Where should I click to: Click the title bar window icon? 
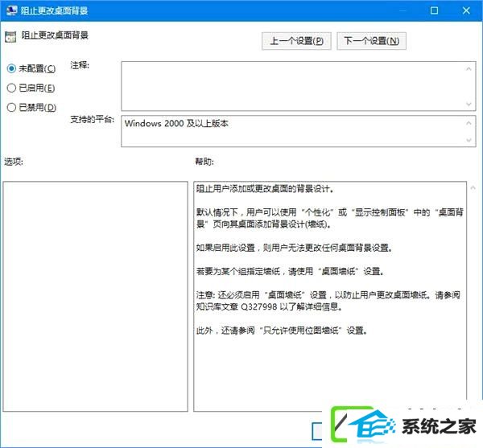[x=11, y=10]
